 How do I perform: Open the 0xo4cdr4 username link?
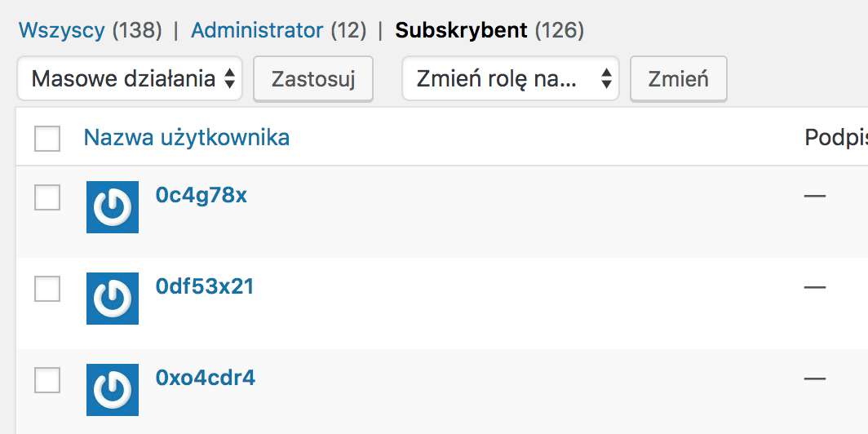(x=206, y=378)
